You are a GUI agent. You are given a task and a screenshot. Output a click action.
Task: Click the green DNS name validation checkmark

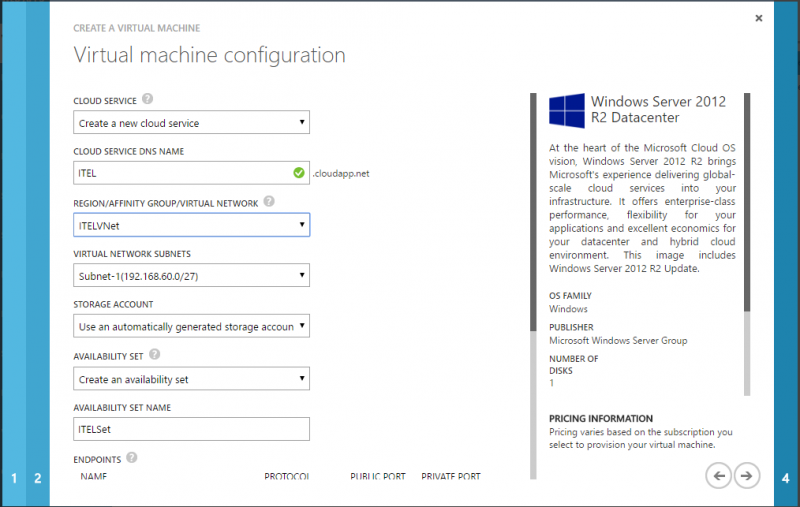click(299, 173)
